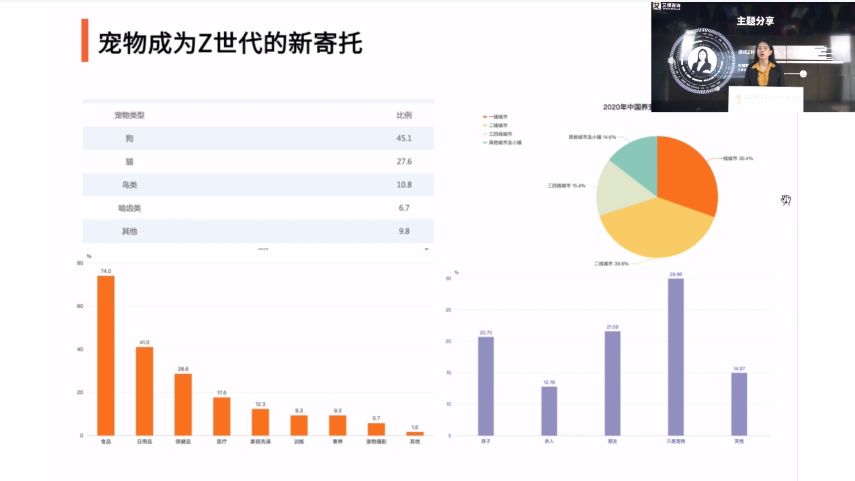Select the 狗 row in the pet table

(x=258, y=138)
